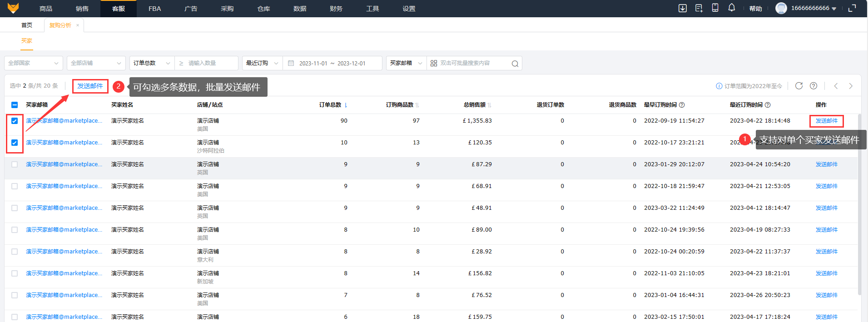
Task: Toggle fullscreen with the expand icon
Action: (x=852, y=8)
